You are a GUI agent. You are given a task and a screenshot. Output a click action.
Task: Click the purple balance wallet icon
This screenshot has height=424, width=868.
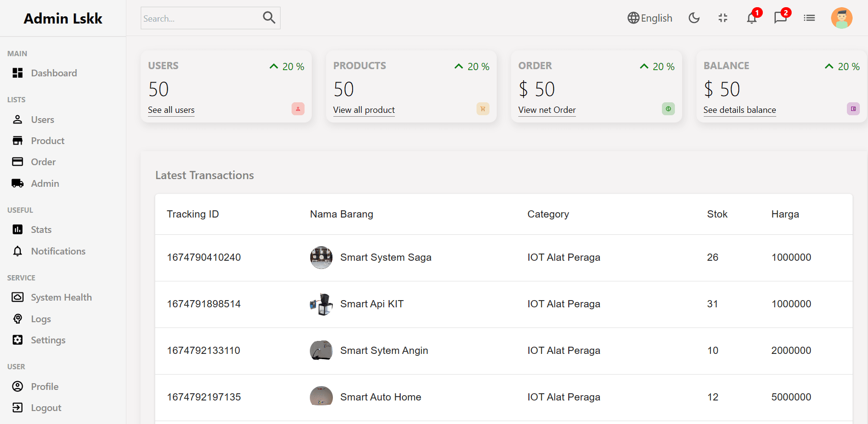[x=853, y=109]
